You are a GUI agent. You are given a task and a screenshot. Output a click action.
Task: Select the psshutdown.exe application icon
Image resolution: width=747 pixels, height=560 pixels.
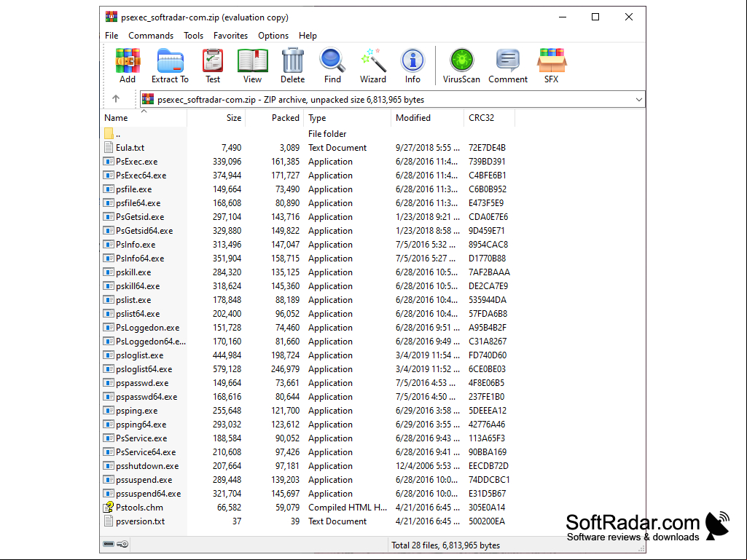[109, 466]
